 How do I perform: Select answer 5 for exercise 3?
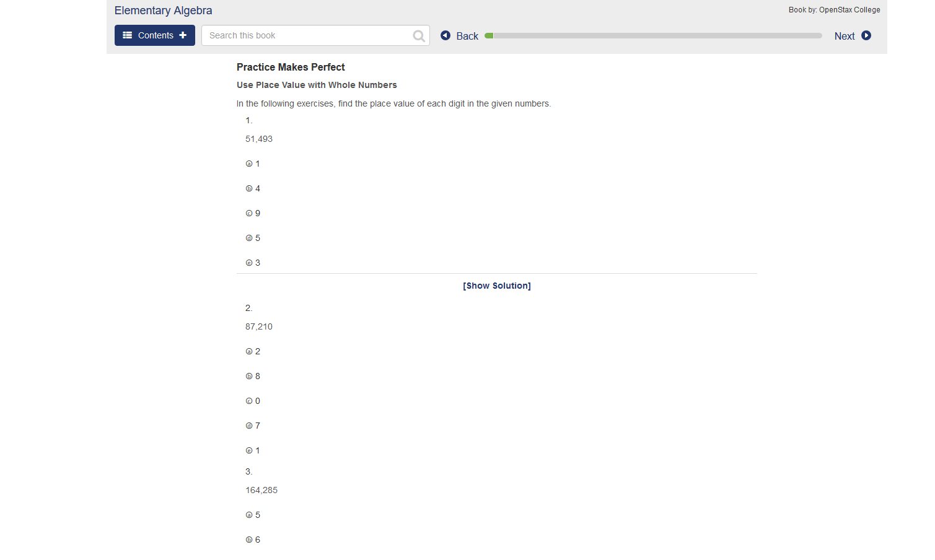tap(248, 514)
